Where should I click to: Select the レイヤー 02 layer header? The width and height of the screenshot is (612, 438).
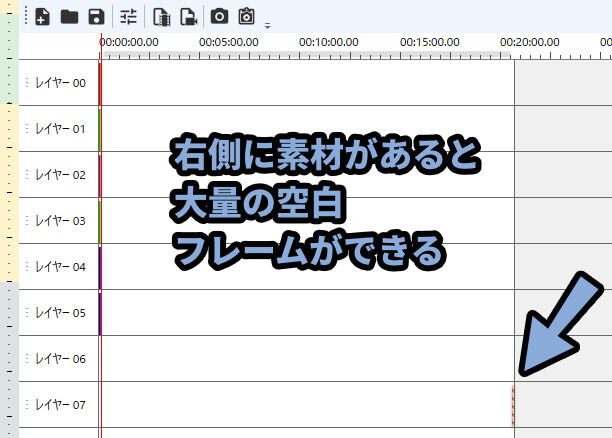(x=59, y=174)
